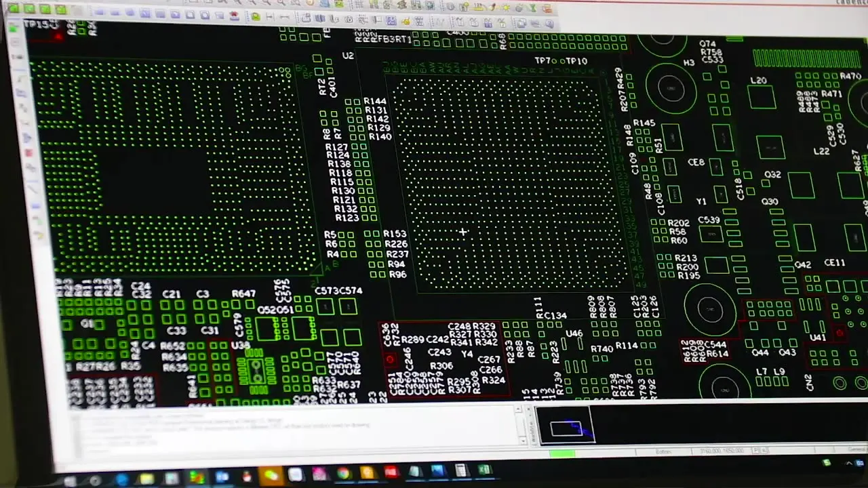The image size is (868, 488).
Task: Click the command window scroll-down arrow
Action: 522,441
